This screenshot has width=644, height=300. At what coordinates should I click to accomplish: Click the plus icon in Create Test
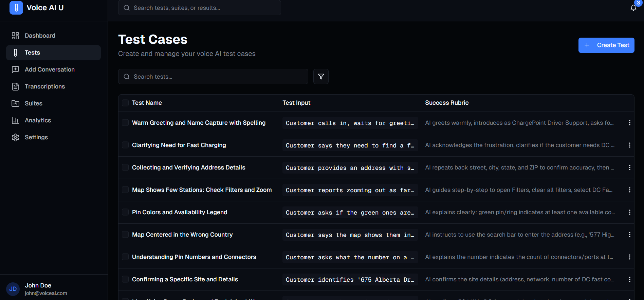coord(587,45)
